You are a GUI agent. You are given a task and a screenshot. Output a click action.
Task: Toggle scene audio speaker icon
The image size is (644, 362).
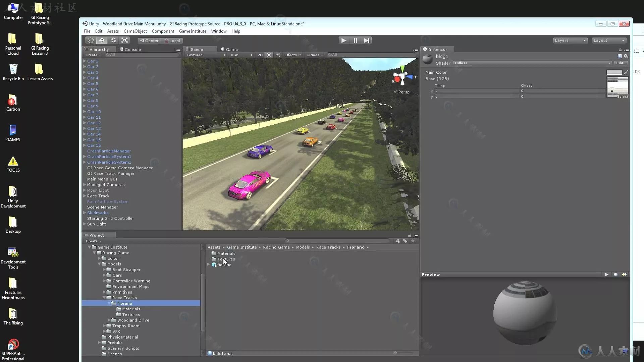[278, 55]
